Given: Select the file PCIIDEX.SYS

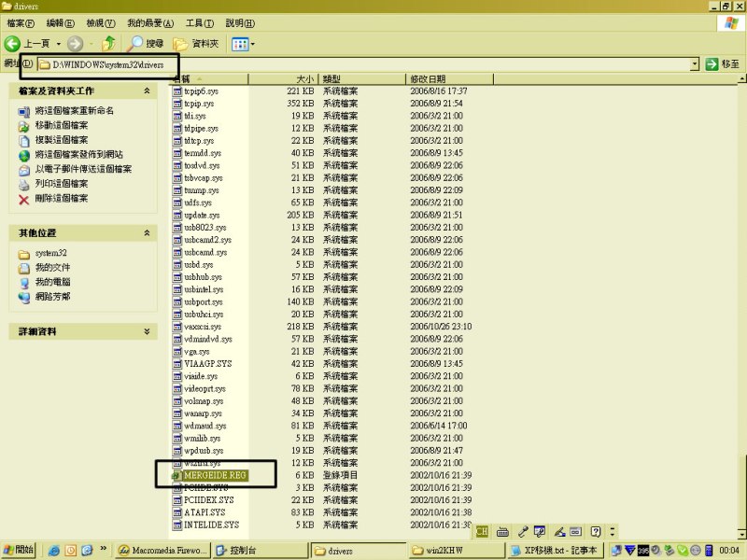Looking at the screenshot, I should coord(208,500).
